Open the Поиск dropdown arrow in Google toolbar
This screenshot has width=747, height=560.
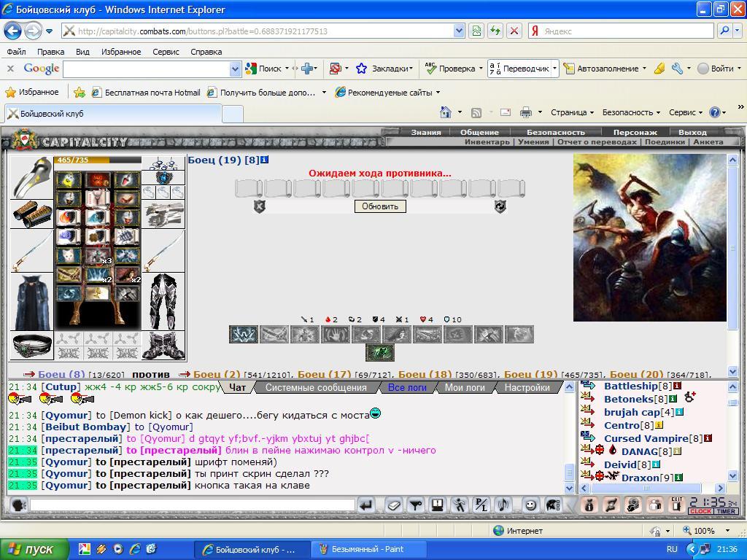click(287, 69)
